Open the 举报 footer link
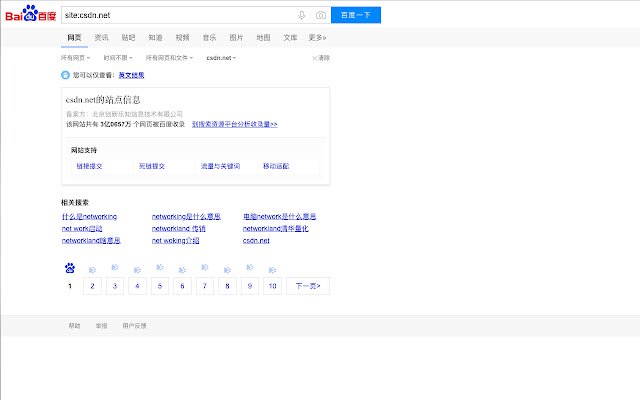 (101, 326)
